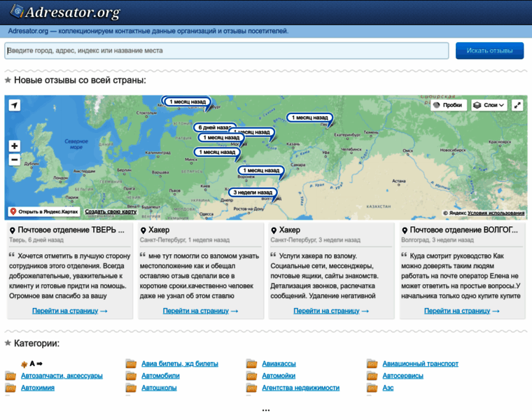
Task: Click folder icon beside Азс
Action: [372, 388]
